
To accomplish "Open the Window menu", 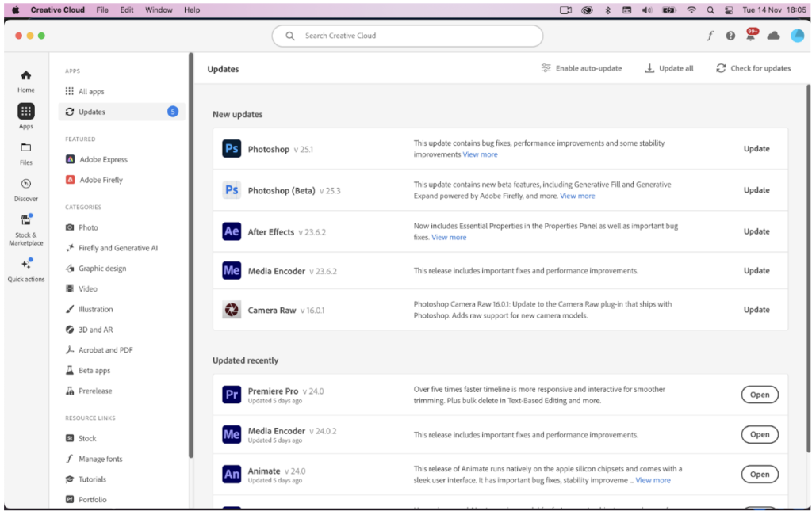I will (x=159, y=10).
